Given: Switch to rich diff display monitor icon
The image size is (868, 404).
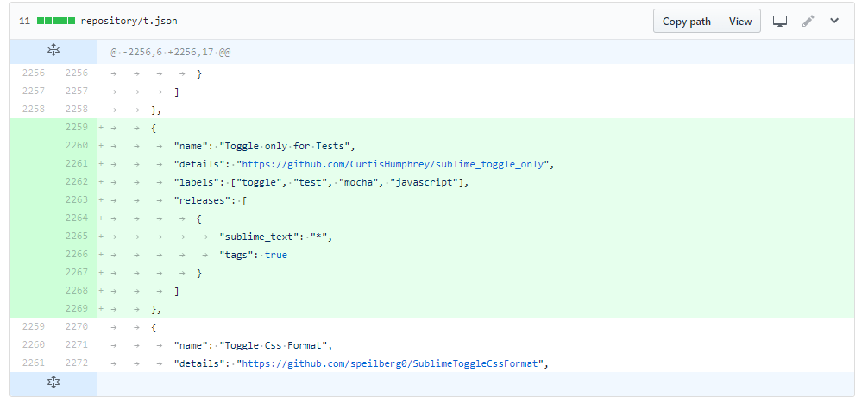Looking at the screenshot, I should tap(780, 21).
